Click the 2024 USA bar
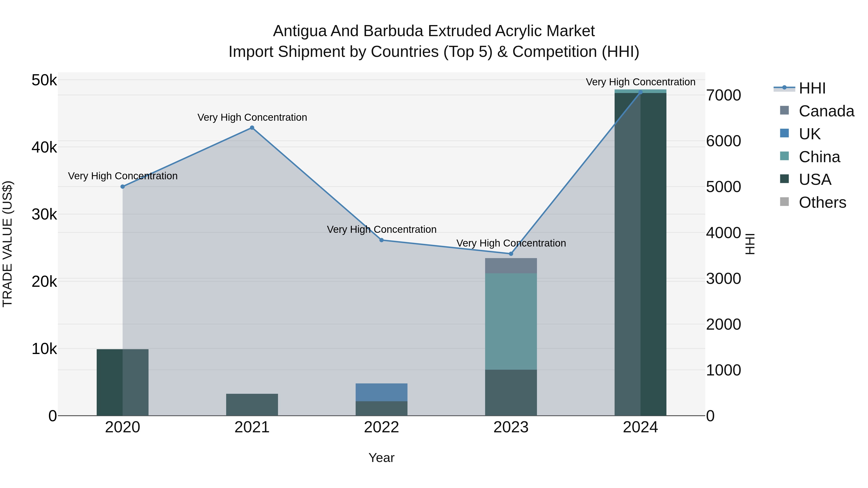The width and height of the screenshot is (868, 488). (x=641, y=254)
